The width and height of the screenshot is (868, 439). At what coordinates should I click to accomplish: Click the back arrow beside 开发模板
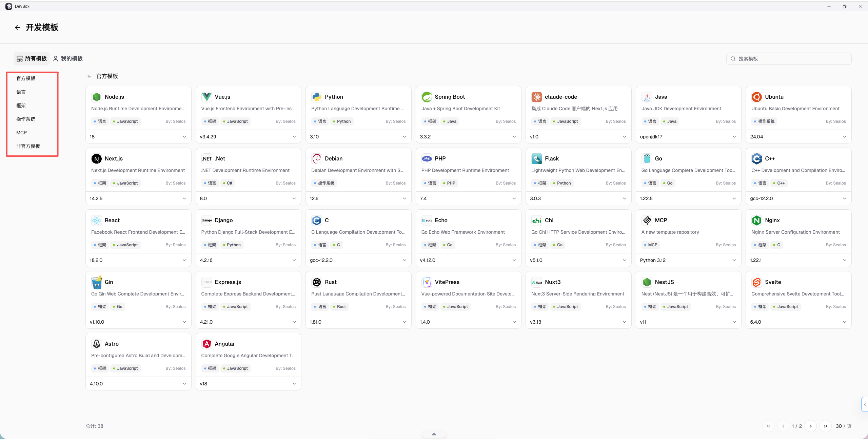click(18, 27)
